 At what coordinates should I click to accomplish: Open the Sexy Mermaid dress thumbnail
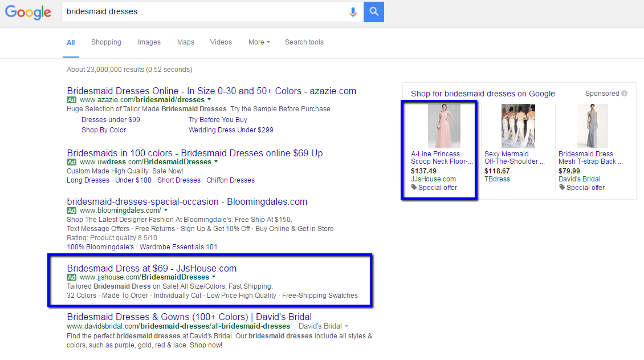[x=517, y=126]
